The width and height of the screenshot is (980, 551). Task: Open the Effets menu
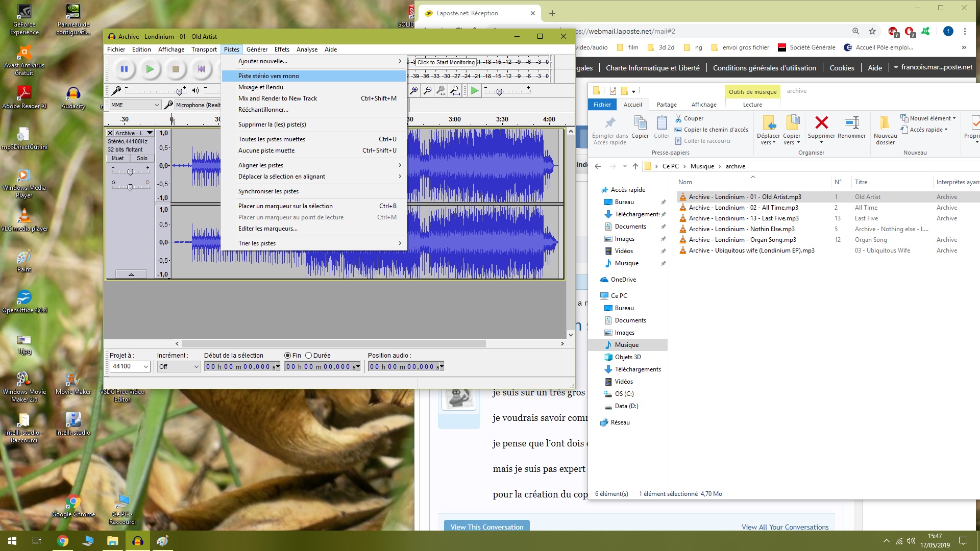pyautogui.click(x=282, y=49)
